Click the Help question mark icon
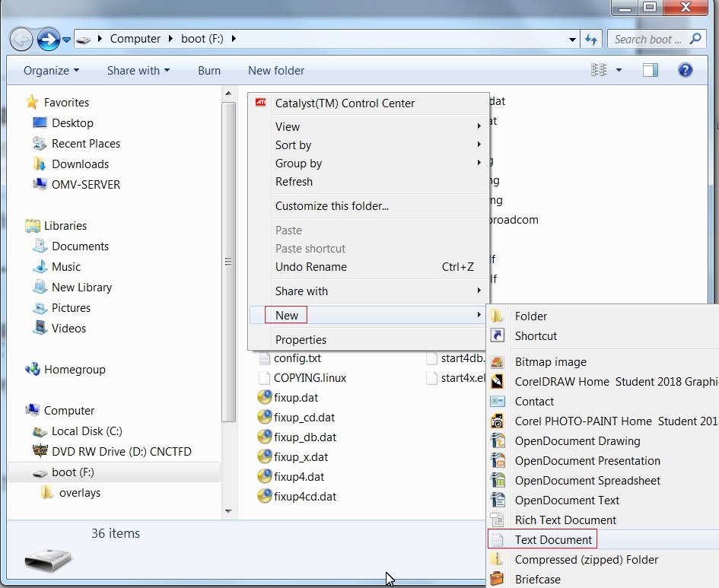 pyautogui.click(x=685, y=70)
